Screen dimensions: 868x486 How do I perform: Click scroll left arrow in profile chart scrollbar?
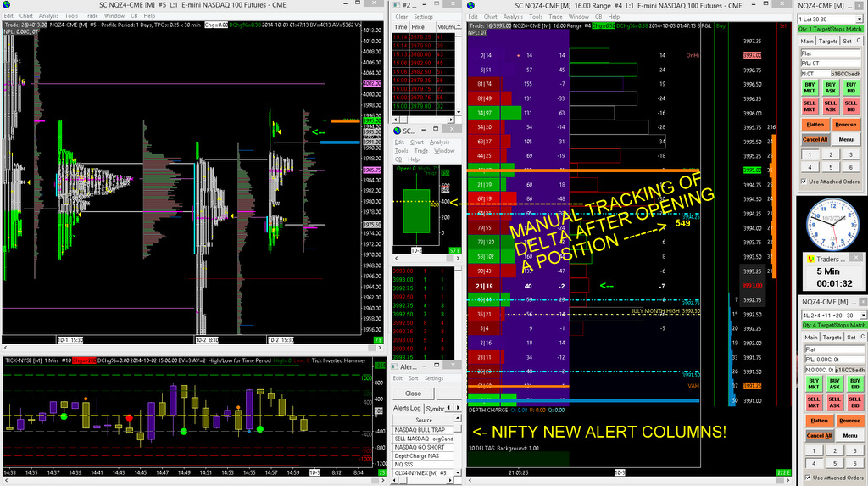[x=6, y=348]
